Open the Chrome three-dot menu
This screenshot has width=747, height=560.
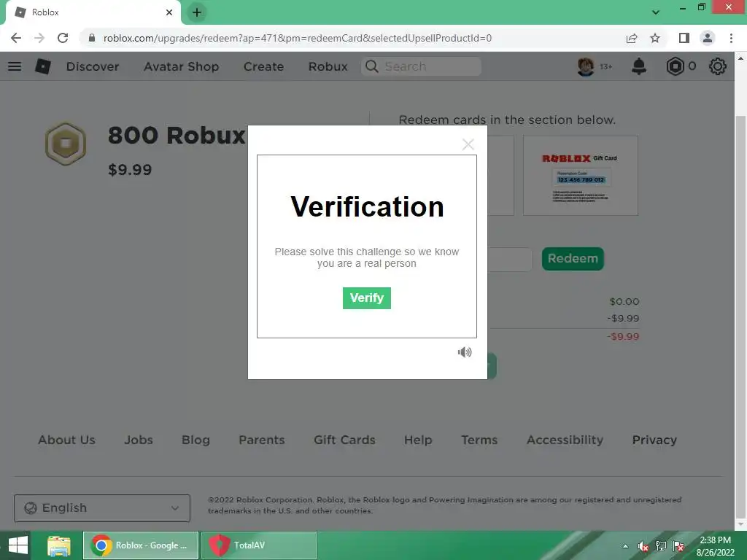(x=731, y=38)
